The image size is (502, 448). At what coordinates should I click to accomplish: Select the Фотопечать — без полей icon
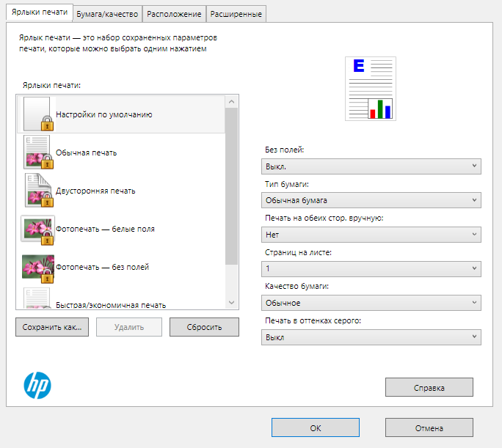click(37, 267)
